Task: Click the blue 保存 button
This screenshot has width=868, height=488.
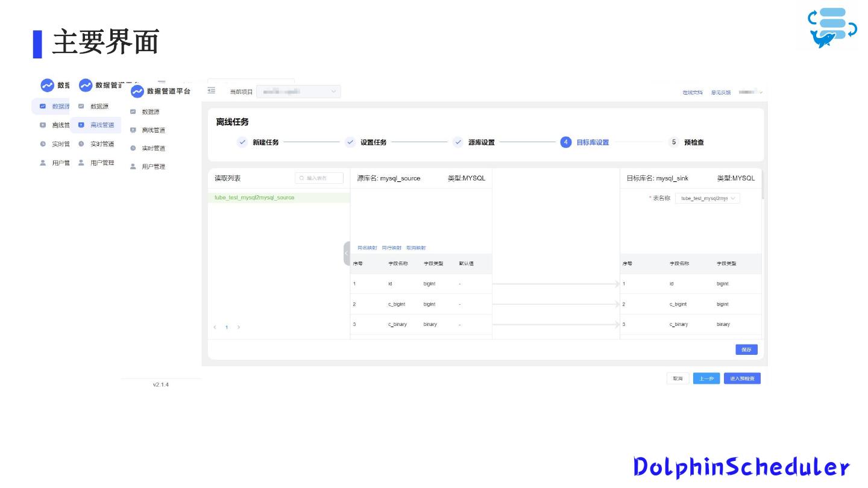Action: click(746, 349)
